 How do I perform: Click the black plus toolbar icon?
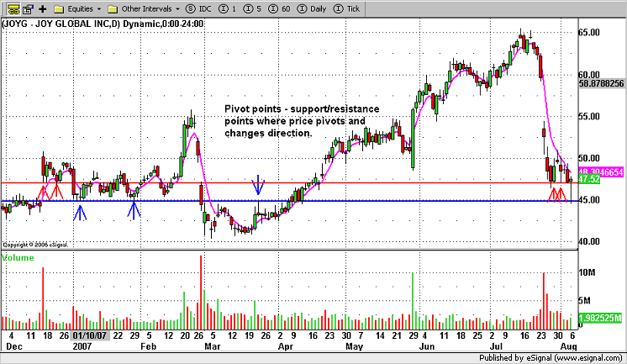pos(43,8)
